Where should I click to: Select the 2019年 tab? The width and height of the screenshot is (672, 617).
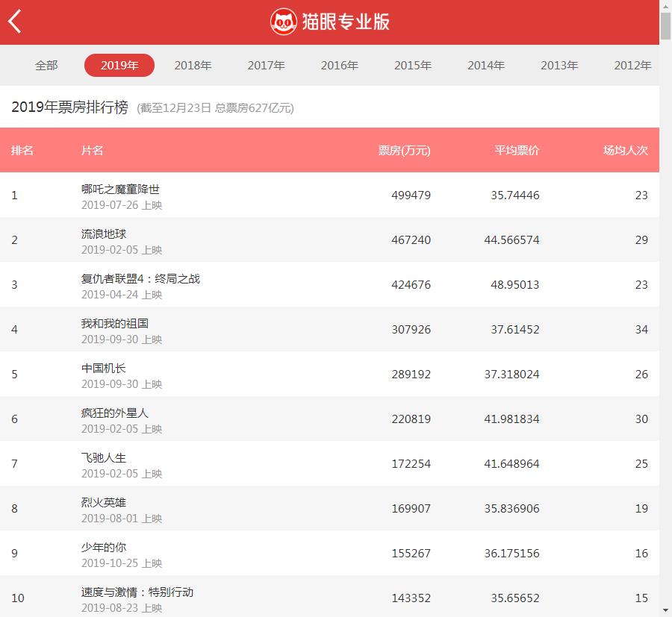point(119,66)
